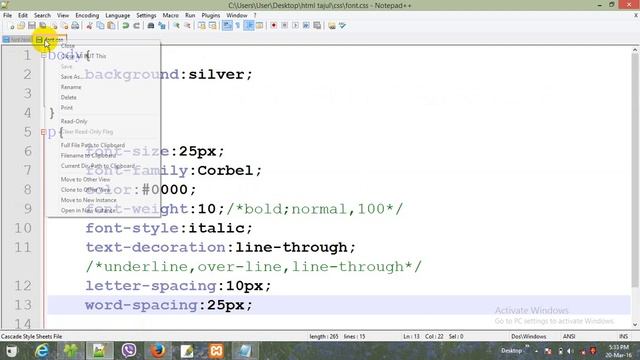The height and width of the screenshot is (360, 640).
Task: Choose Move to Other View
Action: 85,180
